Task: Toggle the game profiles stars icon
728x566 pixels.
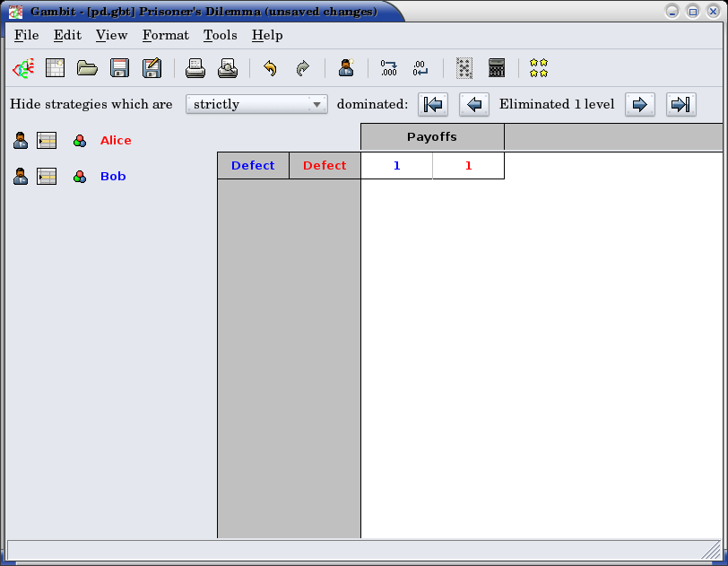Action: click(538, 68)
